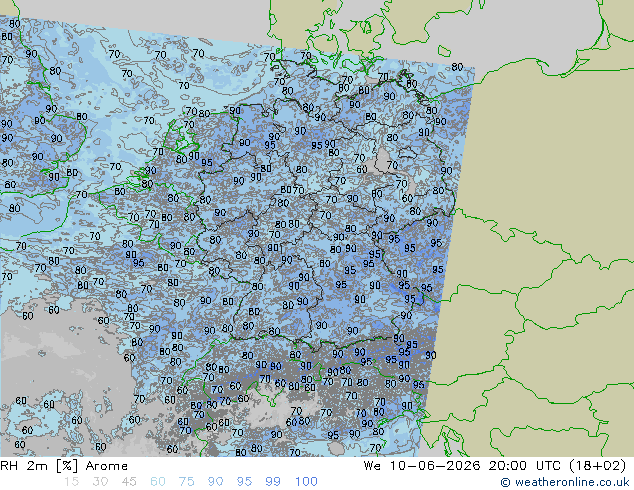Select the light blue '60' legend value
This screenshot has width=634, height=490.
pyautogui.click(x=158, y=482)
